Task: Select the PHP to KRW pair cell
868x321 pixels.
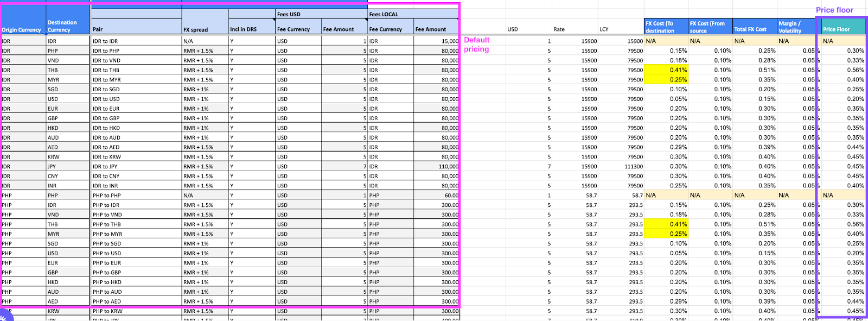Action: click(x=136, y=311)
